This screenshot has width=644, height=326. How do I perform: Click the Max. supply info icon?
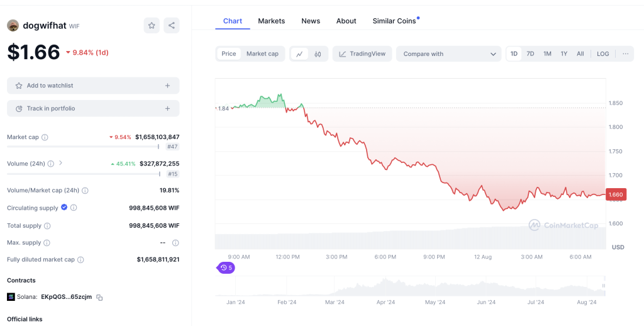(47, 243)
